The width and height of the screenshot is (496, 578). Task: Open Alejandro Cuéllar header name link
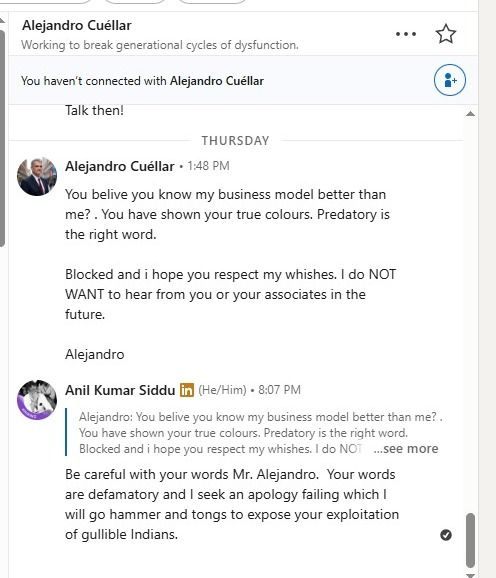(x=77, y=25)
